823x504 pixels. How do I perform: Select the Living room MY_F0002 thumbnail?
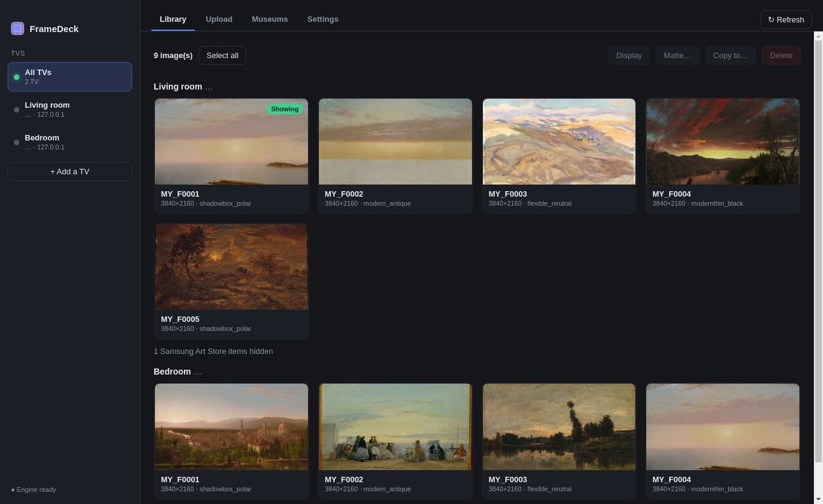pyautogui.click(x=395, y=142)
